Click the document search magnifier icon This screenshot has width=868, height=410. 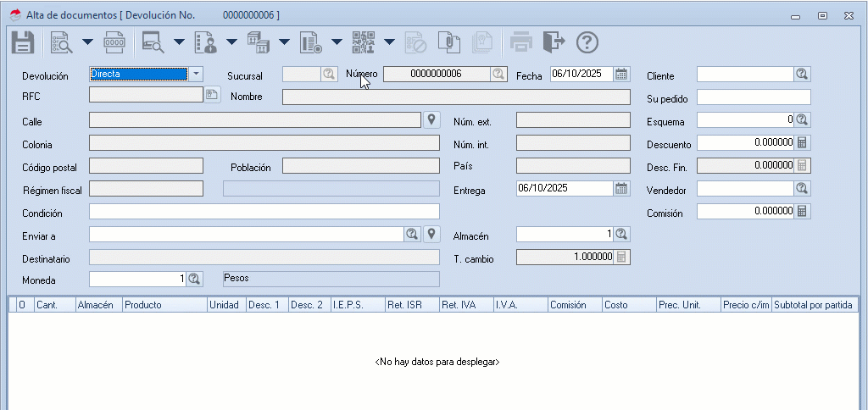pyautogui.click(x=62, y=42)
